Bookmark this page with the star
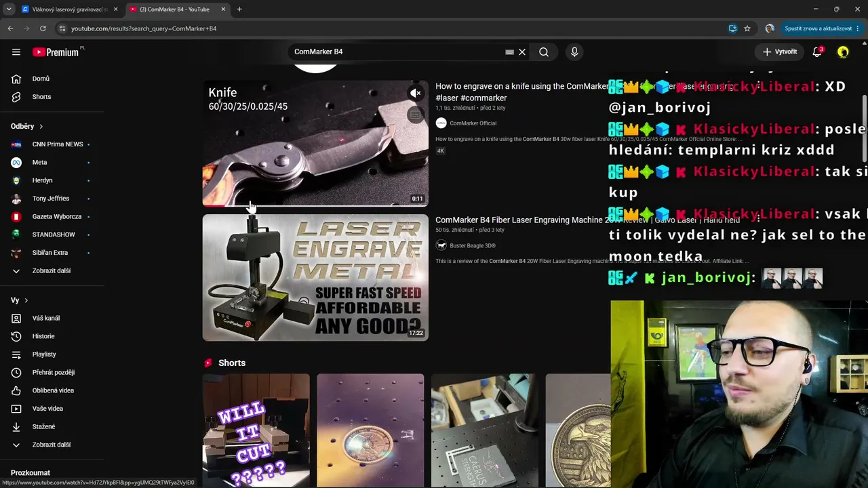The width and height of the screenshot is (868, 488). [x=747, y=28]
